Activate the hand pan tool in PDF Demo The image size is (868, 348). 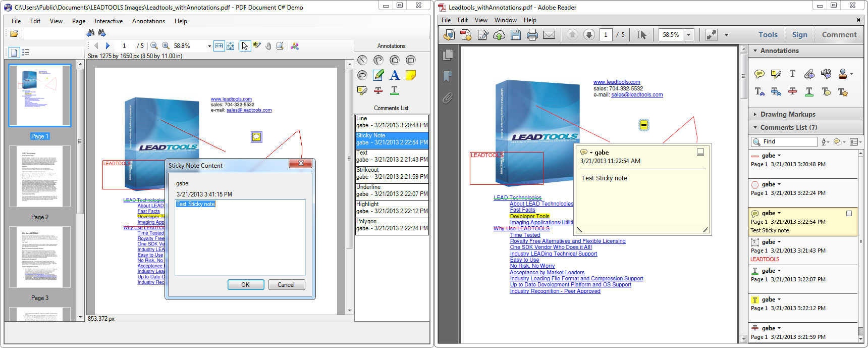point(268,46)
